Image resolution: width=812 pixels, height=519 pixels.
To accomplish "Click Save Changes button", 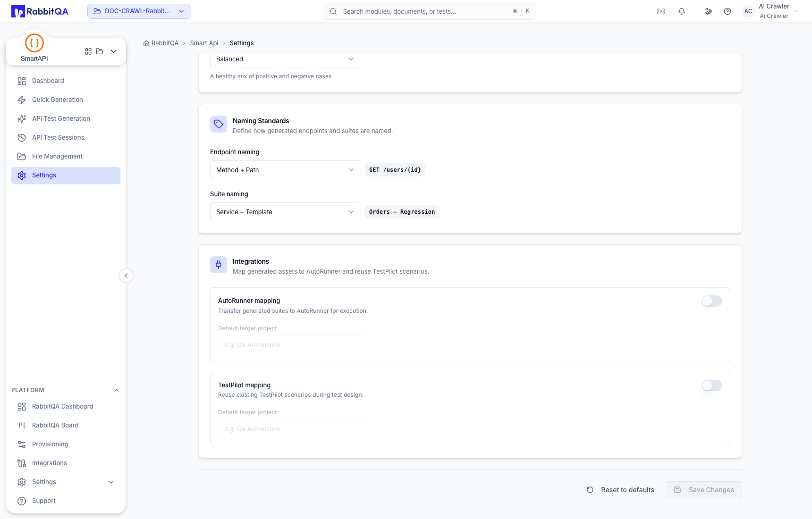I will [704, 490].
